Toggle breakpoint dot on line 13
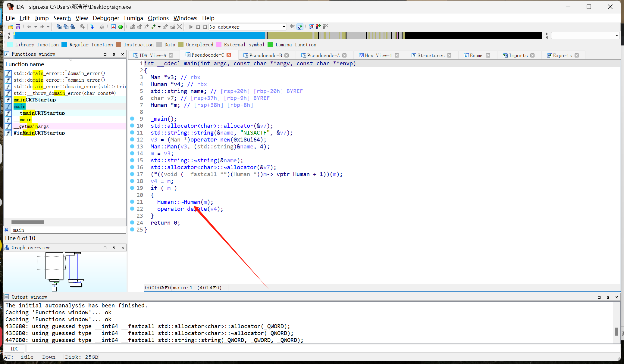Viewport: 624px width, 364px height. (132, 146)
